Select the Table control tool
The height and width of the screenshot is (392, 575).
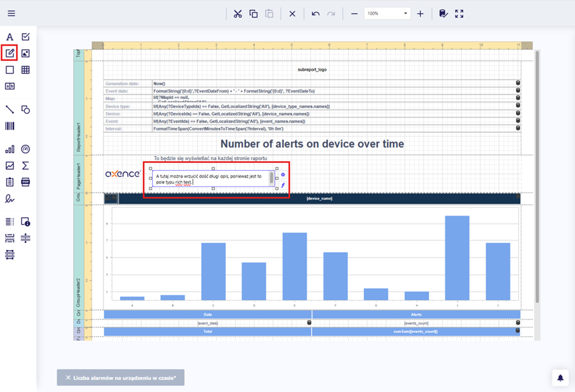click(26, 70)
